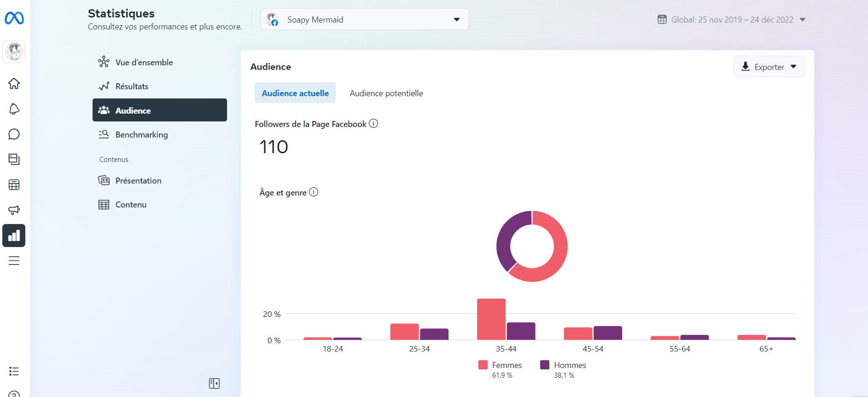This screenshot has height=397, width=868.
Task: Click the Hommes bar for 45-54
Action: [x=608, y=333]
